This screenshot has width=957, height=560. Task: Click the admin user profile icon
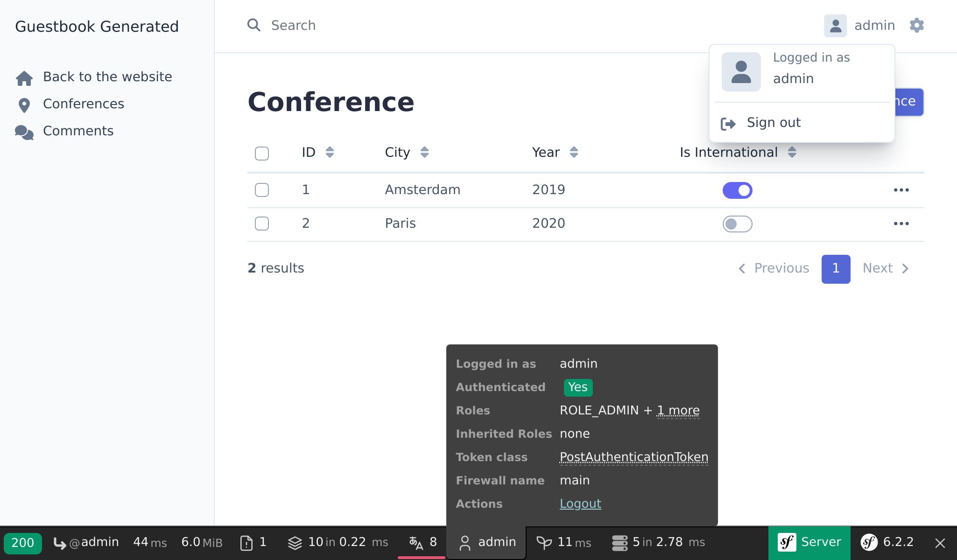(x=835, y=25)
